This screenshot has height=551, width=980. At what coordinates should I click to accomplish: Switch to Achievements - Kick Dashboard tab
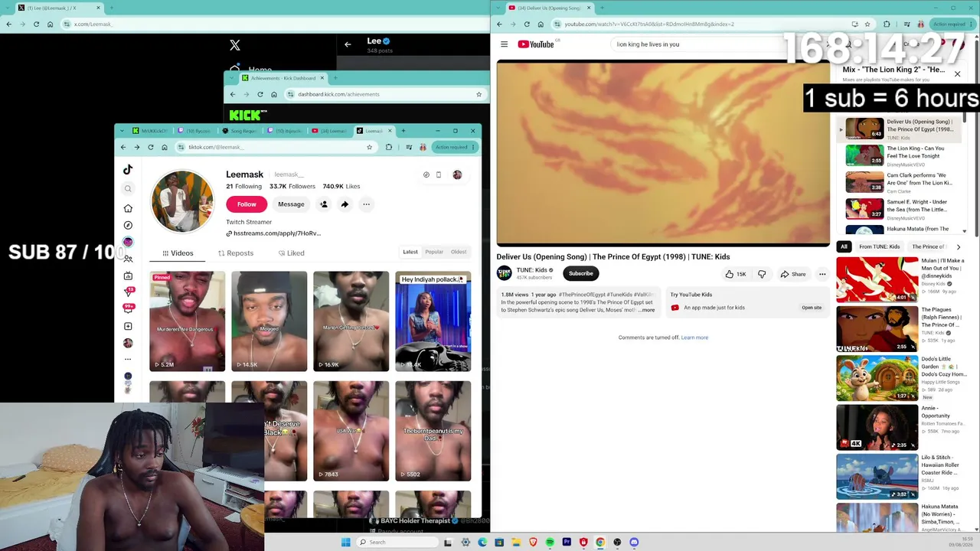(283, 78)
